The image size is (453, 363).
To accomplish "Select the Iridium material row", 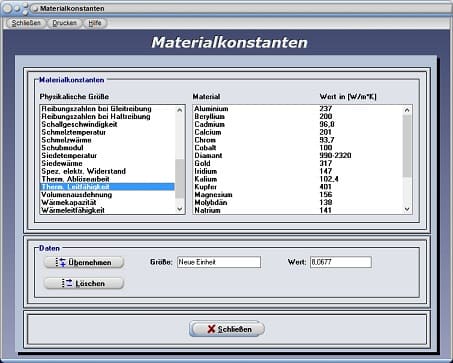I will (x=298, y=171).
